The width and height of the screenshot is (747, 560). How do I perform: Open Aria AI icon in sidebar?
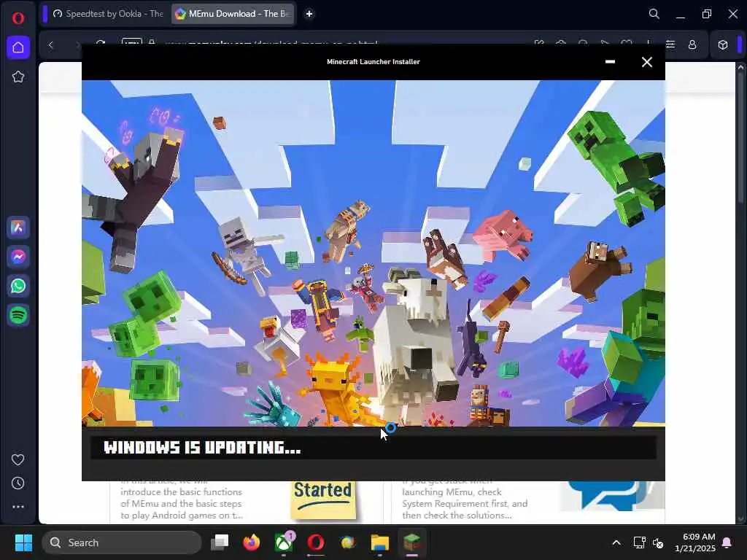tap(18, 227)
